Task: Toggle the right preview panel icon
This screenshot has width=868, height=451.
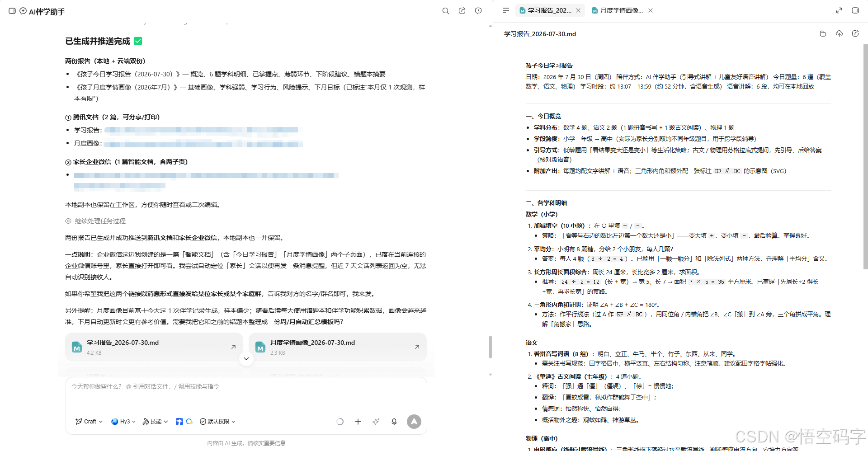Action: (855, 10)
